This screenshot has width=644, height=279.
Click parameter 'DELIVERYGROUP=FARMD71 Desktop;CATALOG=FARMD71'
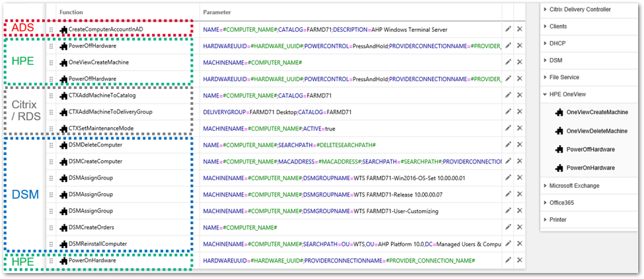click(x=277, y=111)
